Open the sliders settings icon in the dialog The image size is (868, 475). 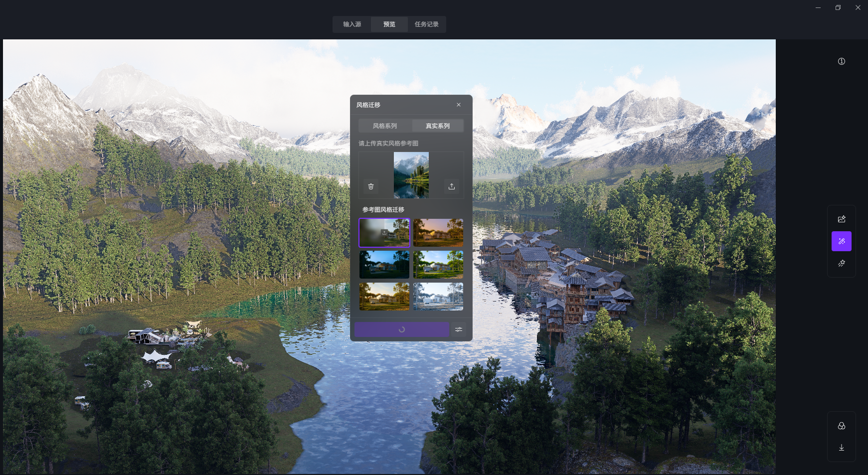459,329
